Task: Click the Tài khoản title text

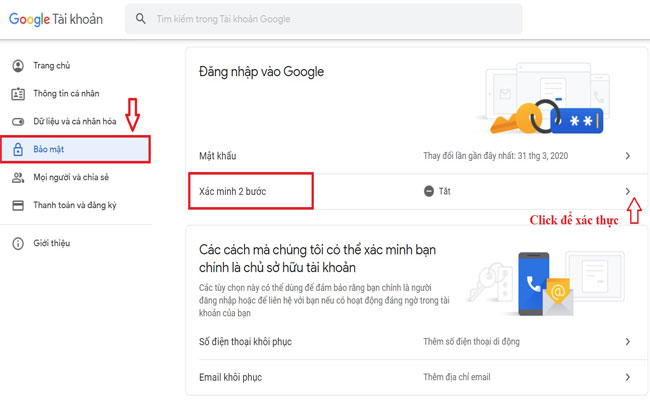Action: pos(78,19)
